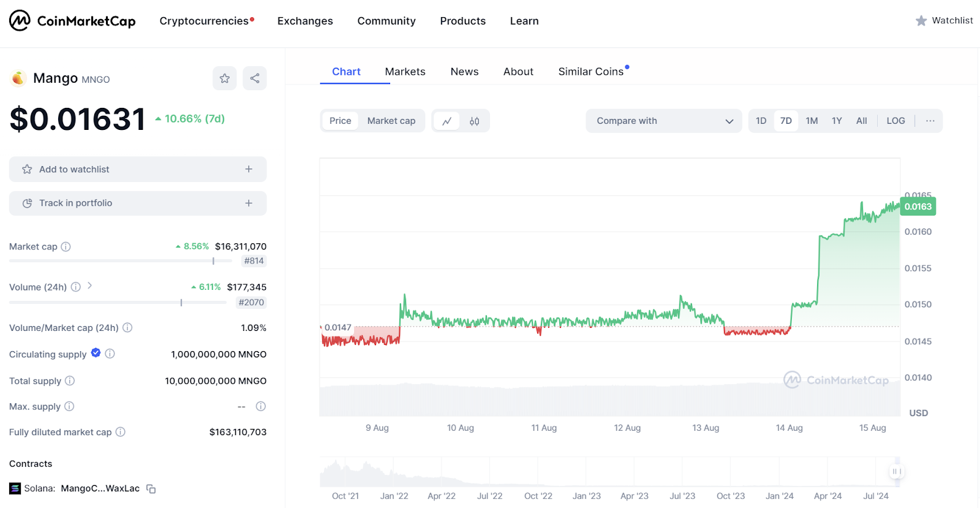Image resolution: width=980 pixels, height=508 pixels.
Task: Select the Price chart toggle
Action: [x=341, y=121]
